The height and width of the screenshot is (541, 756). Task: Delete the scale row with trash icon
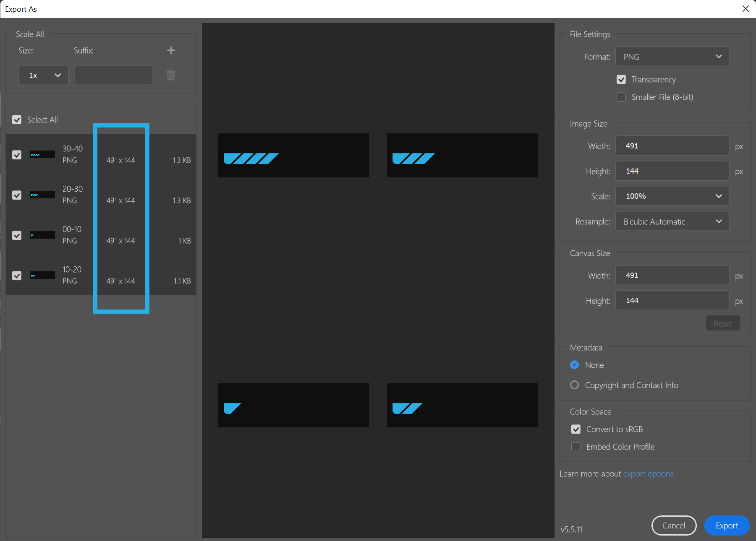(170, 75)
